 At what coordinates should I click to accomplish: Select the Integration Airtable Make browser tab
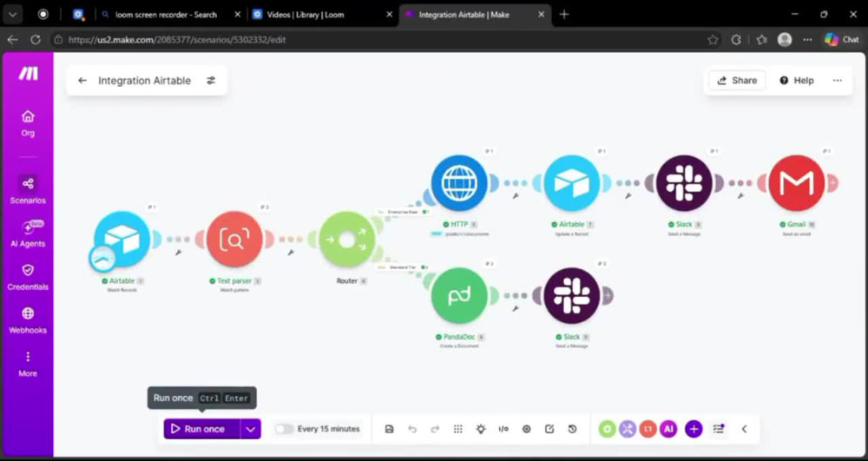(x=464, y=15)
